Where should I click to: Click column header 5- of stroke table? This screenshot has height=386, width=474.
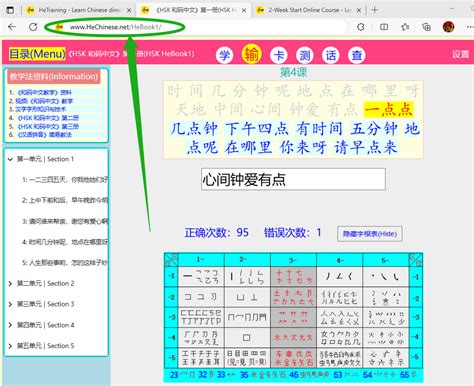coord(385,259)
